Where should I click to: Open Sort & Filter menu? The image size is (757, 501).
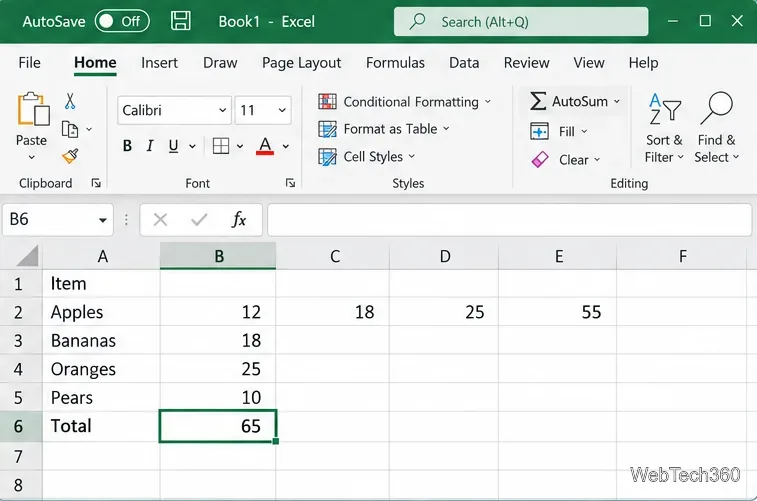coord(664,128)
